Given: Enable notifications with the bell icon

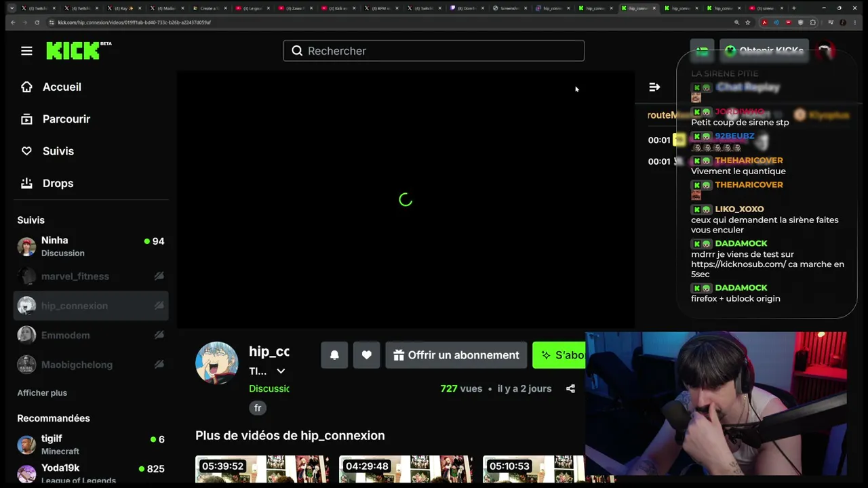Looking at the screenshot, I should (334, 355).
